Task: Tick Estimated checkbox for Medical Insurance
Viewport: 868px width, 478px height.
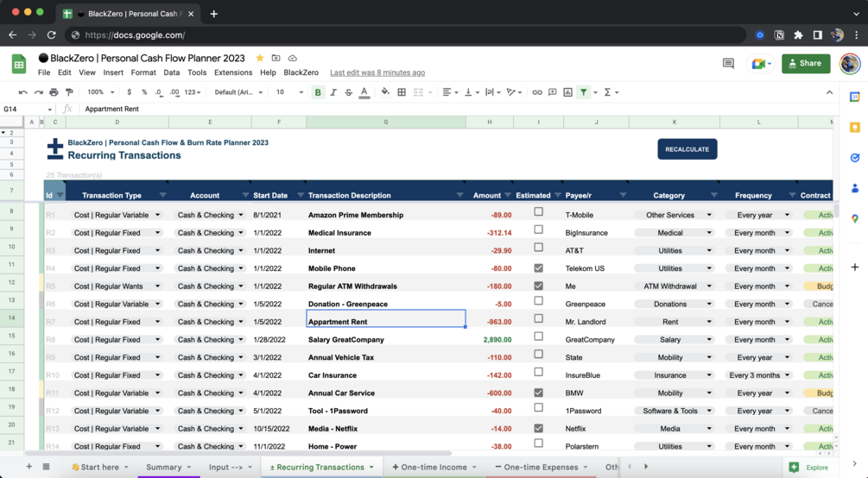Action: pyautogui.click(x=538, y=230)
